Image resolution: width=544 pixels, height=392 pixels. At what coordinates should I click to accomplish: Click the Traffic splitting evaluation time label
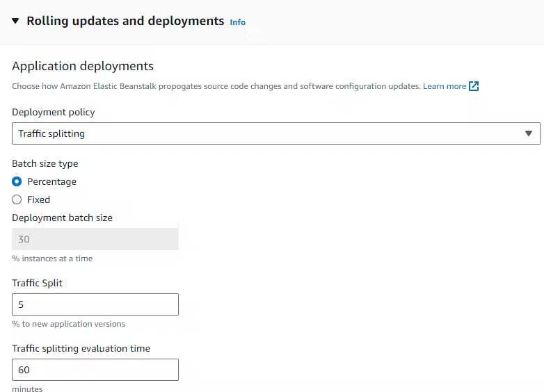[x=81, y=348]
